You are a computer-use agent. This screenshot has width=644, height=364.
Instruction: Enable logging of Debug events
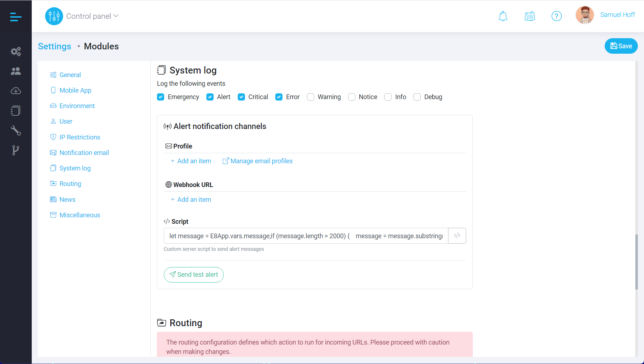(x=417, y=97)
